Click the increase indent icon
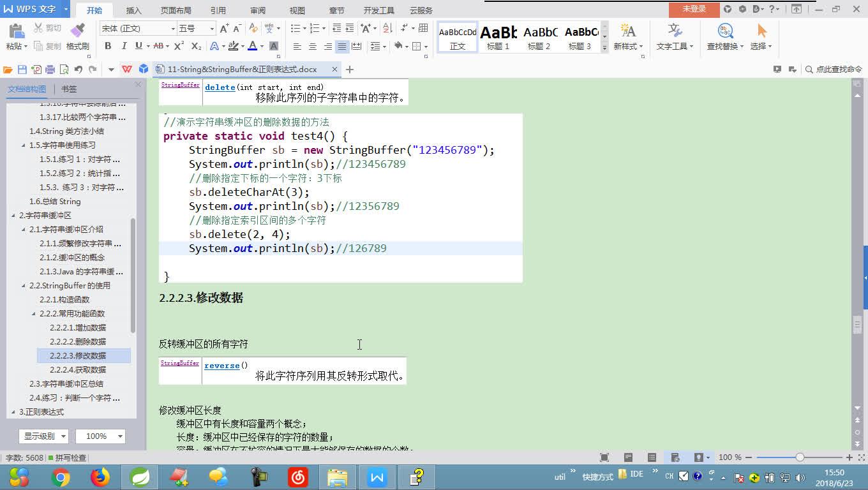 point(351,29)
